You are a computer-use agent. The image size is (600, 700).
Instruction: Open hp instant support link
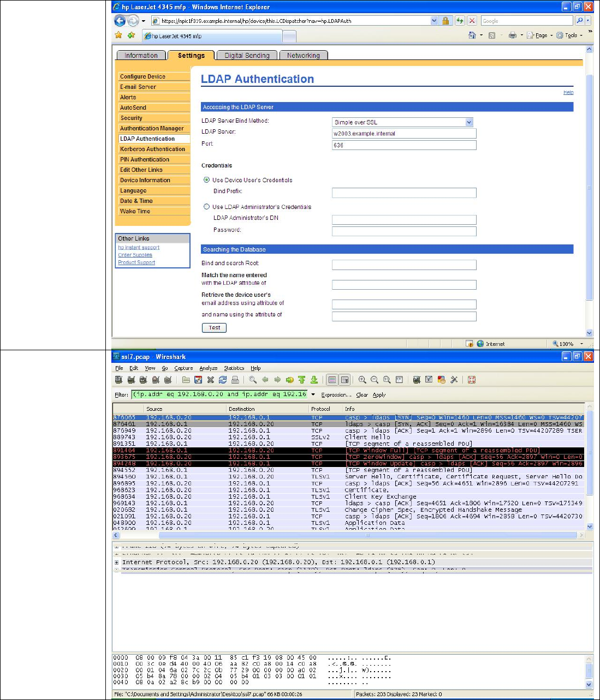139,247
